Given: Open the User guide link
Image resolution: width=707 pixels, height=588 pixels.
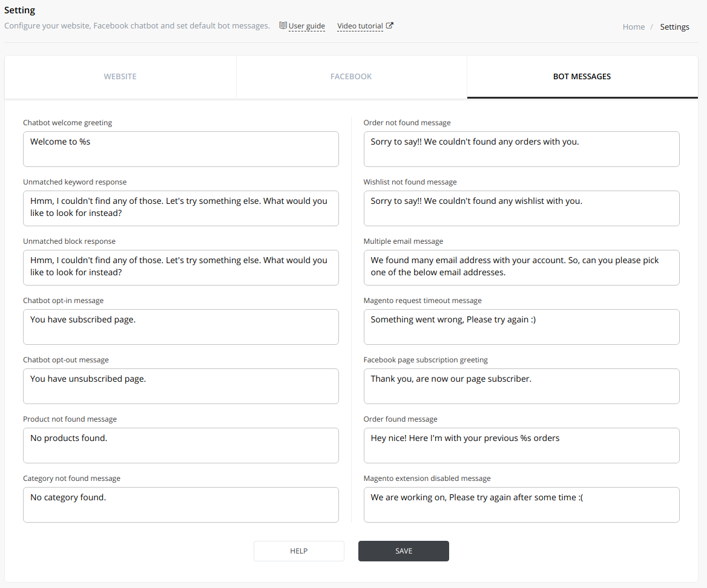Looking at the screenshot, I should [307, 26].
